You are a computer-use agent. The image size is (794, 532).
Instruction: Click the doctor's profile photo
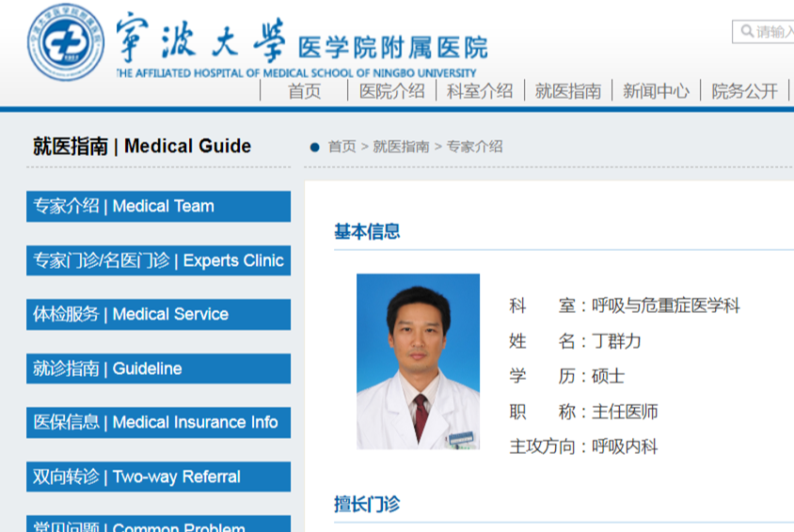point(418,361)
